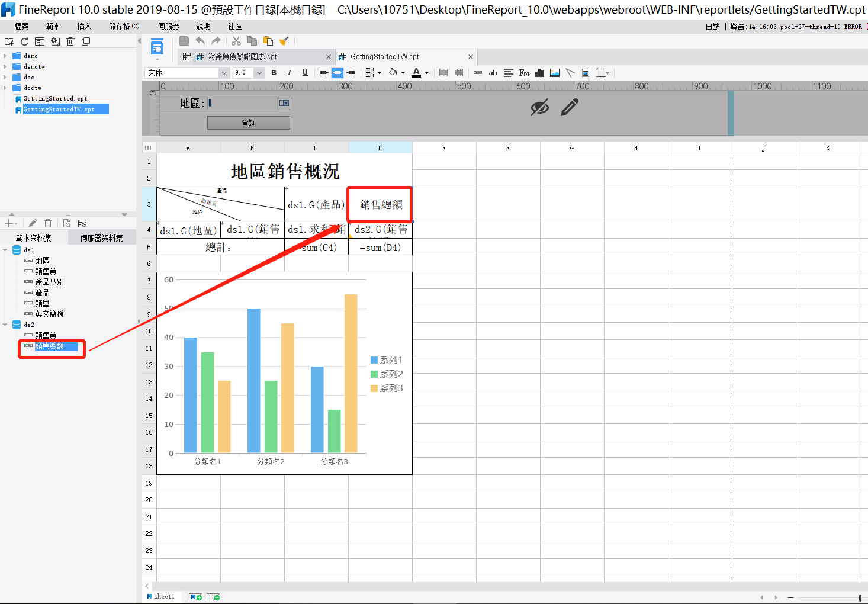Click the unmerge cells icon

(x=459, y=73)
